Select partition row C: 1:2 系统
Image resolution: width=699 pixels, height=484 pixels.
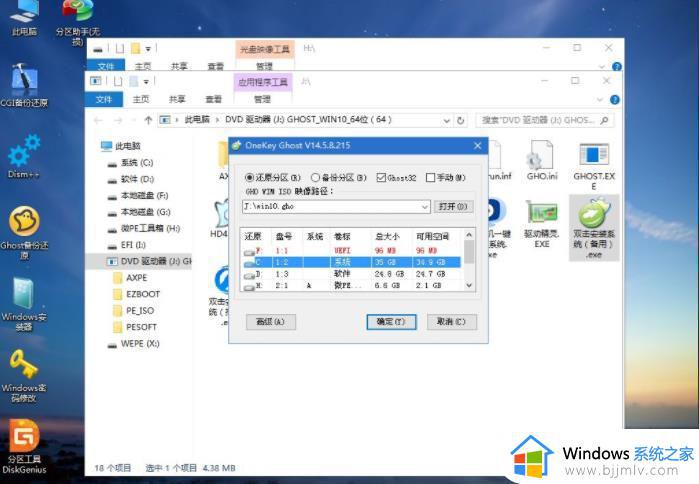tap(351, 262)
